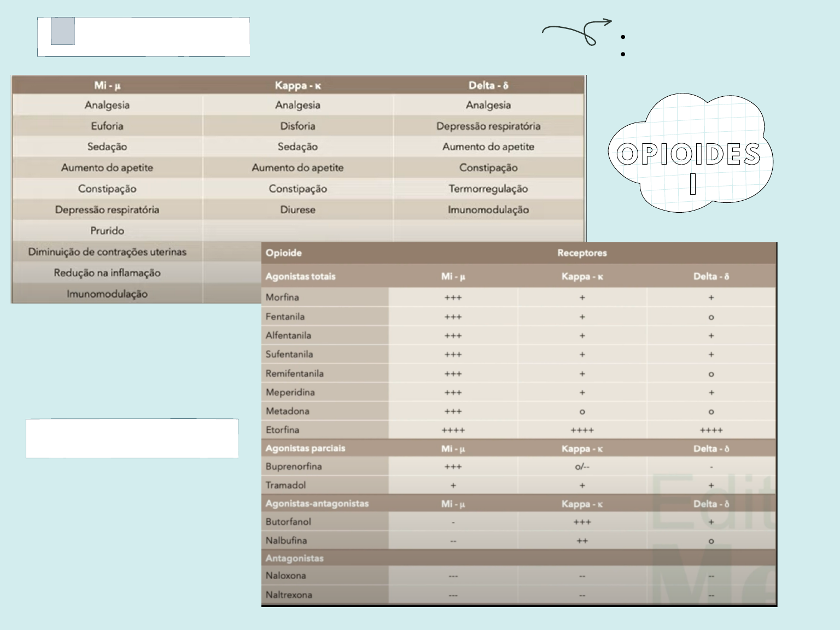Click the first bullet point beside arrow
This screenshot has width=840, height=630.
(x=623, y=37)
